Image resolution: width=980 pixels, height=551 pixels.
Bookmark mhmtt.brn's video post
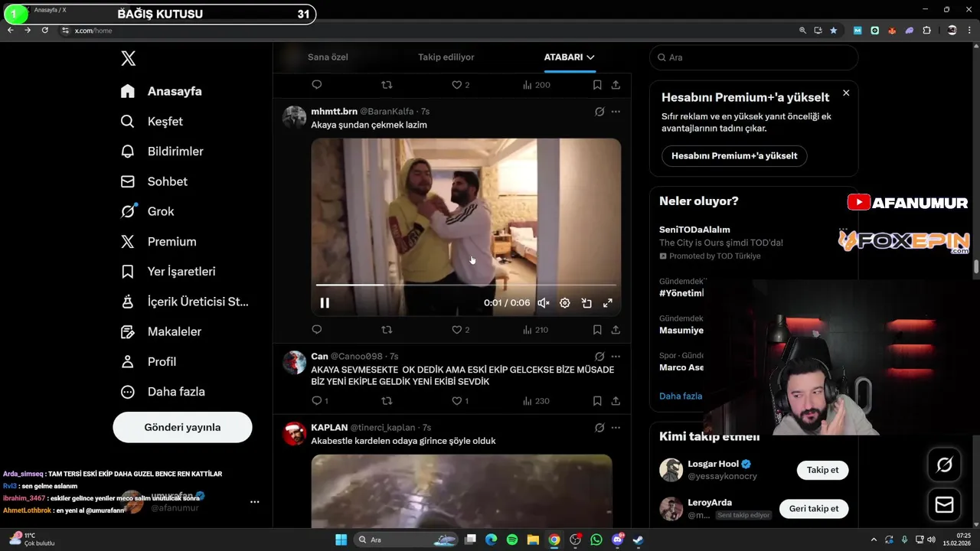click(597, 330)
